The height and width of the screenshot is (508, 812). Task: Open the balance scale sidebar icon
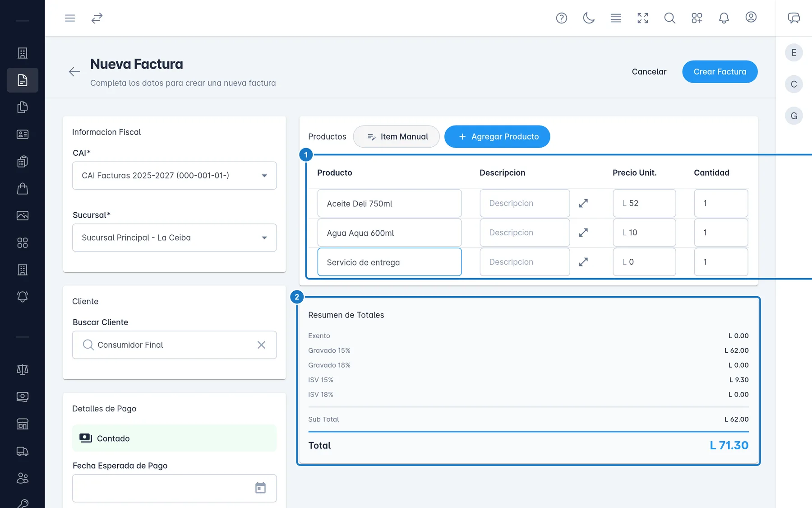tap(23, 370)
